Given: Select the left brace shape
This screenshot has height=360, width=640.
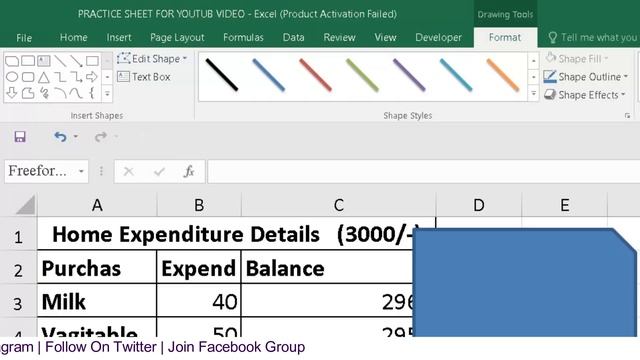Looking at the screenshot, I should (91, 93).
